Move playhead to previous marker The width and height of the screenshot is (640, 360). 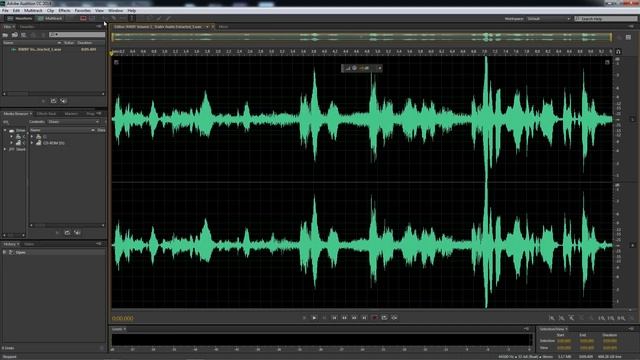coord(334,318)
